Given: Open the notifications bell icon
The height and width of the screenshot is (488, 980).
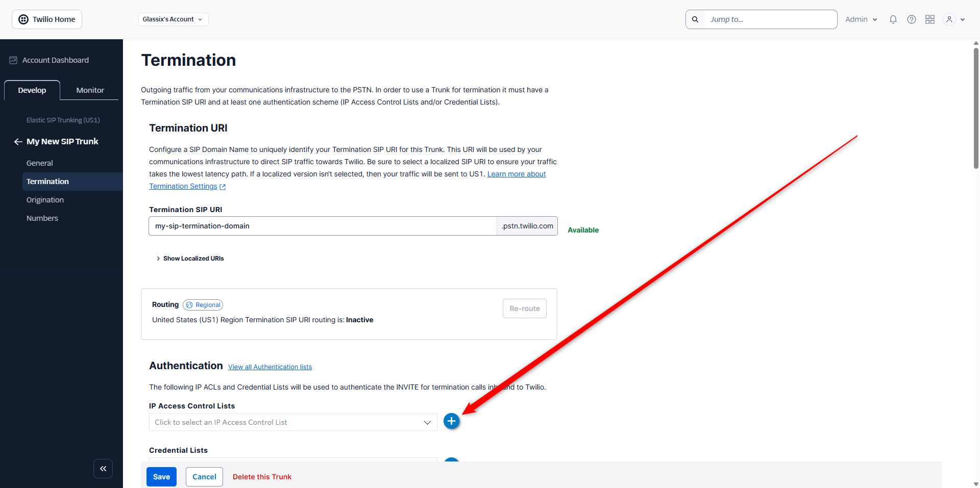Looking at the screenshot, I should (x=893, y=19).
